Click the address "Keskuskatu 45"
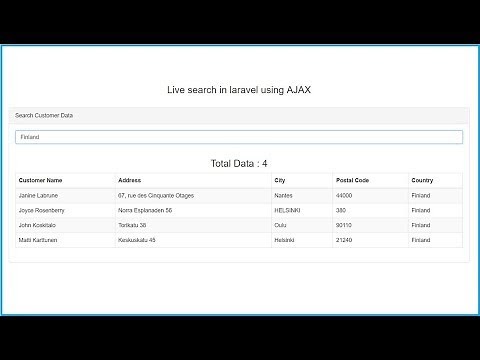Viewport: 480px width, 360px height. (x=137, y=240)
